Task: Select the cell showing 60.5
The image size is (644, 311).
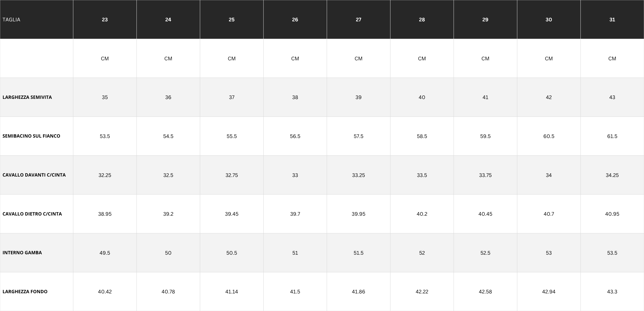Action: click(549, 136)
